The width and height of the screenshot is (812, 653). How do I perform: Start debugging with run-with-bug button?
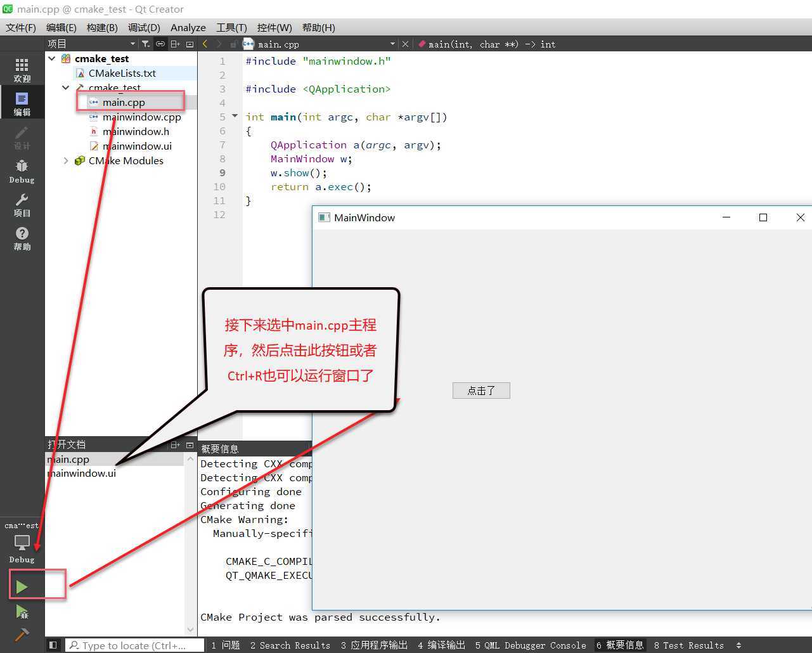tap(22, 612)
